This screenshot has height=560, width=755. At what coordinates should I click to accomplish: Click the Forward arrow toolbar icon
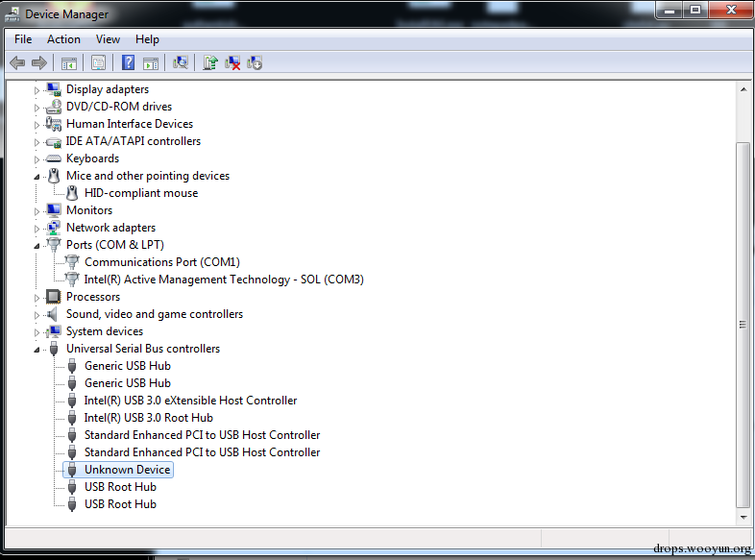coord(39,62)
